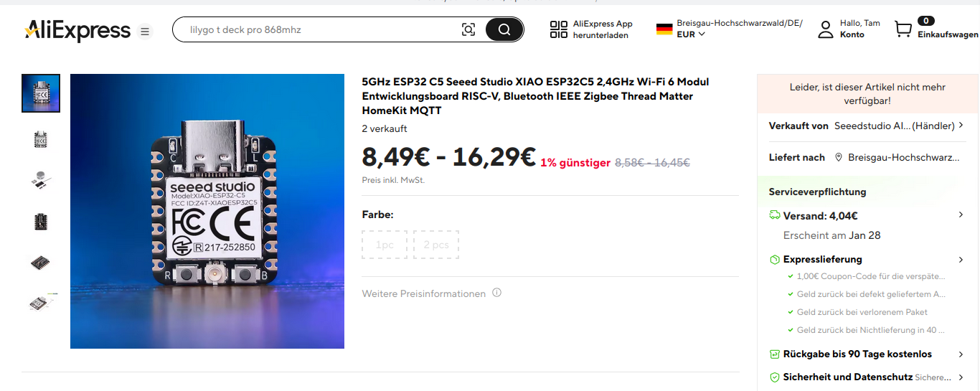
Task: Open the EUR currency dropdown
Action: (691, 34)
